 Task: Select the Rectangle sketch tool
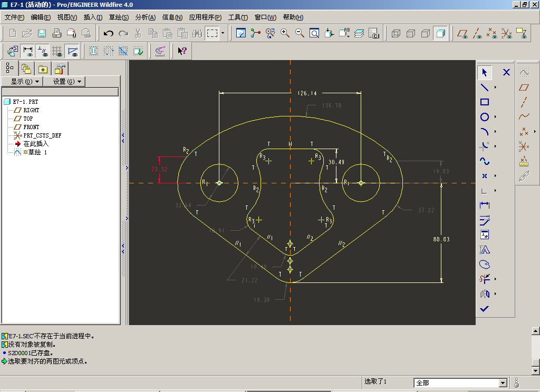tap(485, 102)
